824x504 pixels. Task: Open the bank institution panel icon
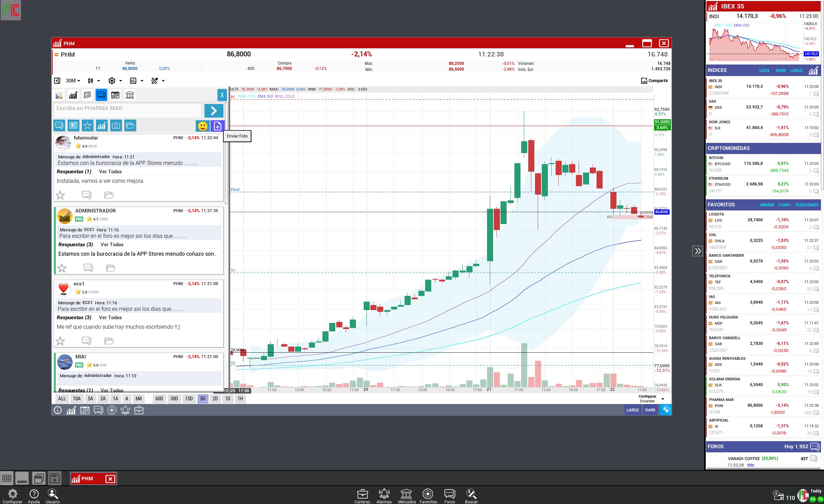tap(130, 95)
